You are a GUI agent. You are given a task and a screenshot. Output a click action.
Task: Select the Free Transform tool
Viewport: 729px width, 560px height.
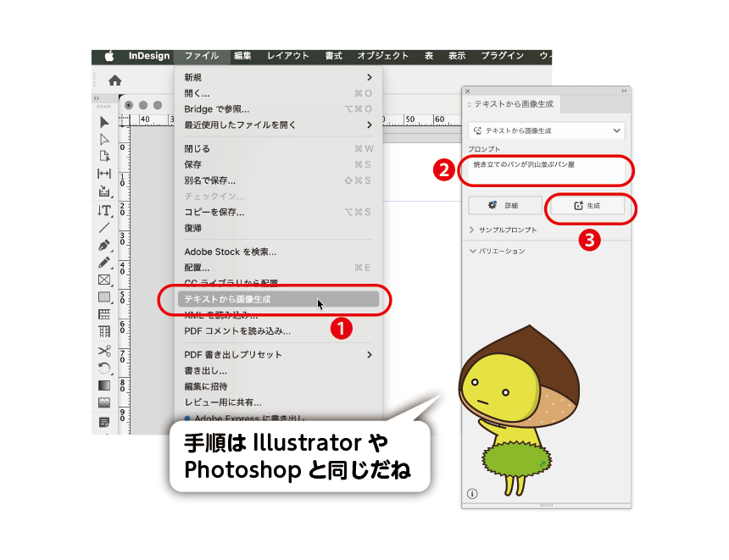click(x=104, y=368)
